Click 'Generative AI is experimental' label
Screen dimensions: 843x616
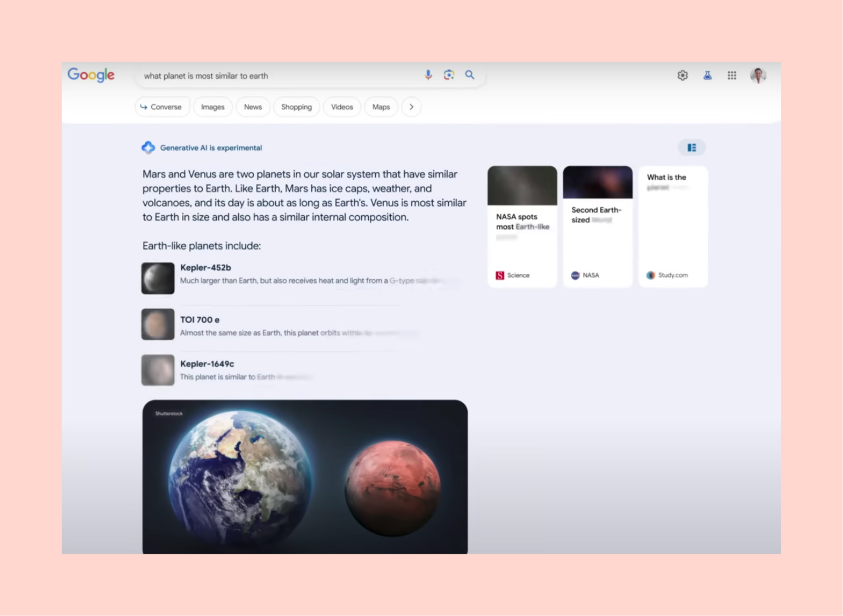pyautogui.click(x=211, y=148)
